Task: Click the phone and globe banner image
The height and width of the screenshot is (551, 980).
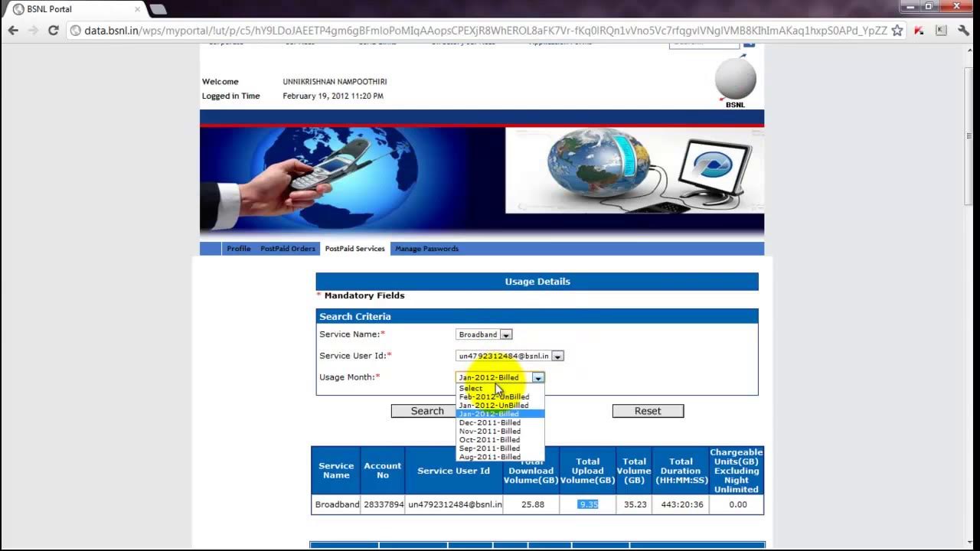Action: tap(352, 181)
